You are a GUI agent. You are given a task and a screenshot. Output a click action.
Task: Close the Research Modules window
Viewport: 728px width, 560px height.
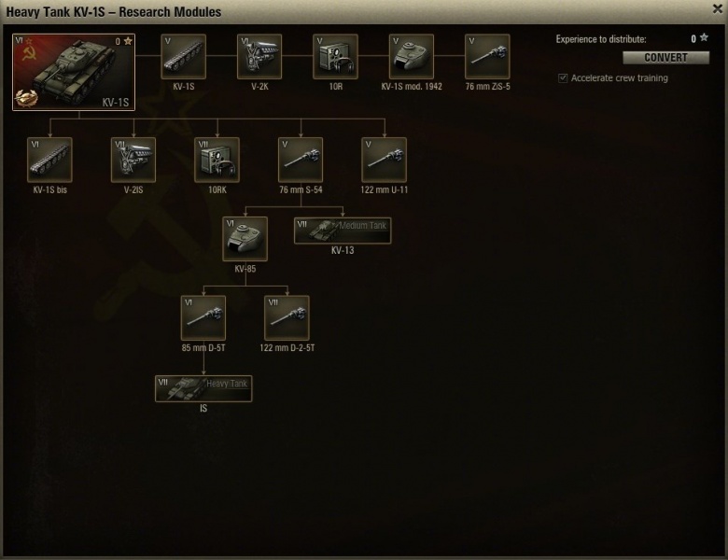click(718, 8)
